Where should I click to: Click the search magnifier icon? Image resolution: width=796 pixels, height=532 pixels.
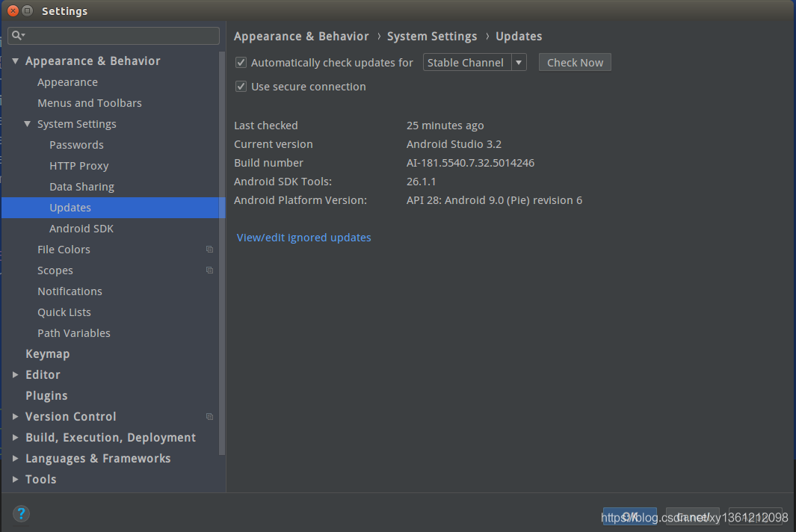pos(17,35)
